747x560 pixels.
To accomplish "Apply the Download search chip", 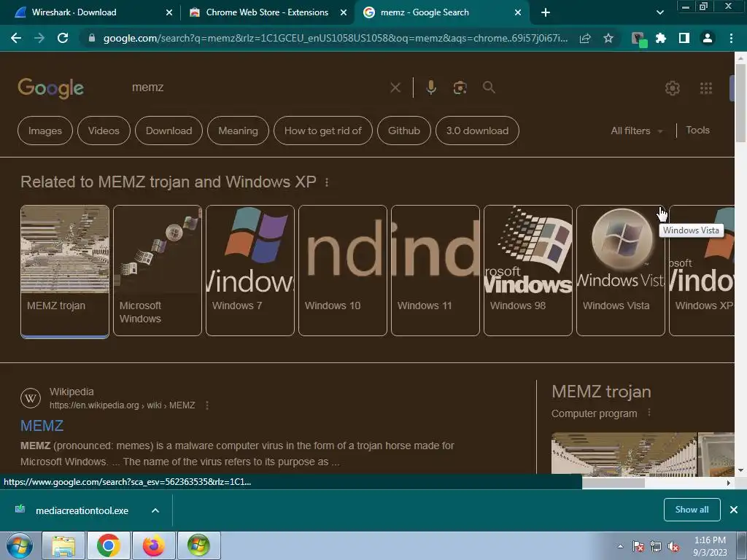I will (x=169, y=131).
